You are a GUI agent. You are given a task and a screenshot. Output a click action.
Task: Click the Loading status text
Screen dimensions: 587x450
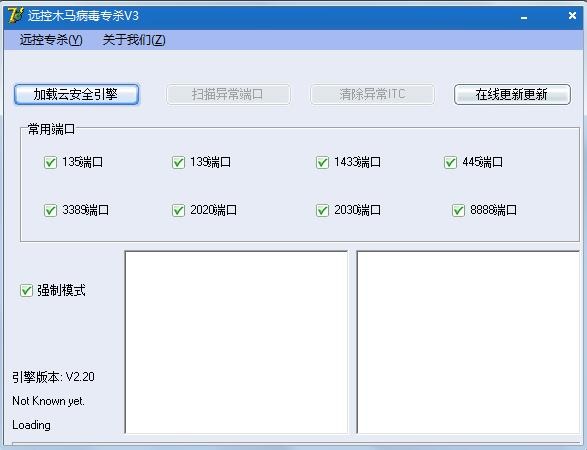31,425
